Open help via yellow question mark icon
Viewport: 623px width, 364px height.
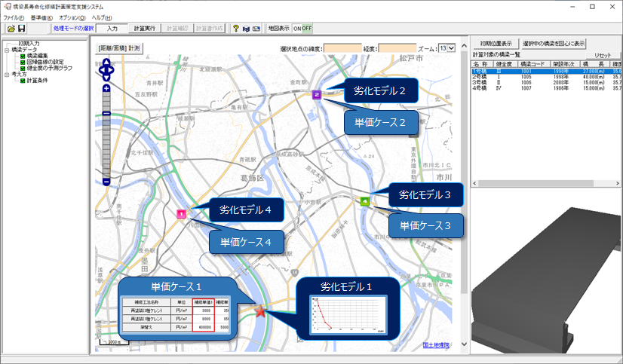click(236, 29)
